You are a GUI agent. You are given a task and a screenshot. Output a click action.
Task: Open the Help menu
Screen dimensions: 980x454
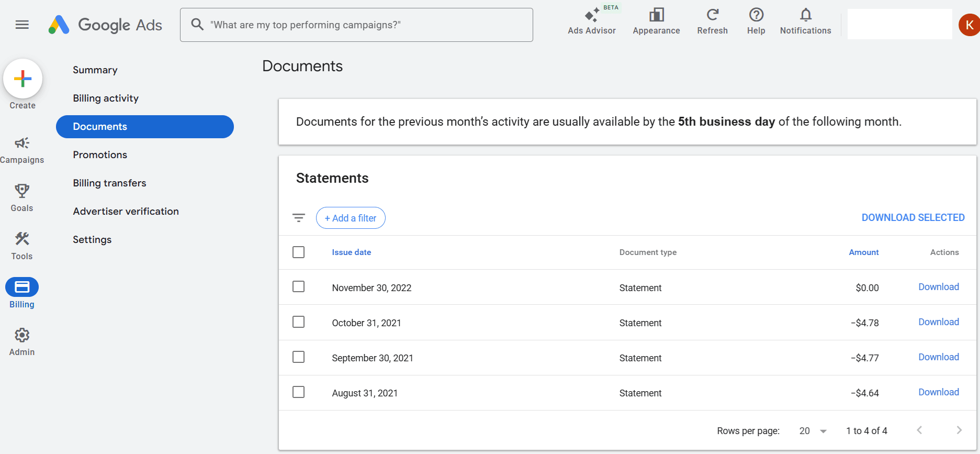point(756,21)
